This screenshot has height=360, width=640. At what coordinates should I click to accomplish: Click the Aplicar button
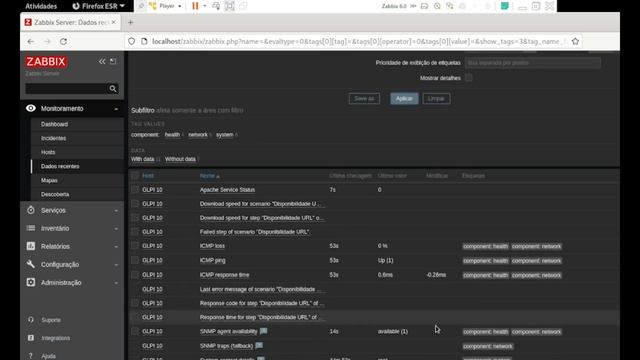tap(404, 98)
